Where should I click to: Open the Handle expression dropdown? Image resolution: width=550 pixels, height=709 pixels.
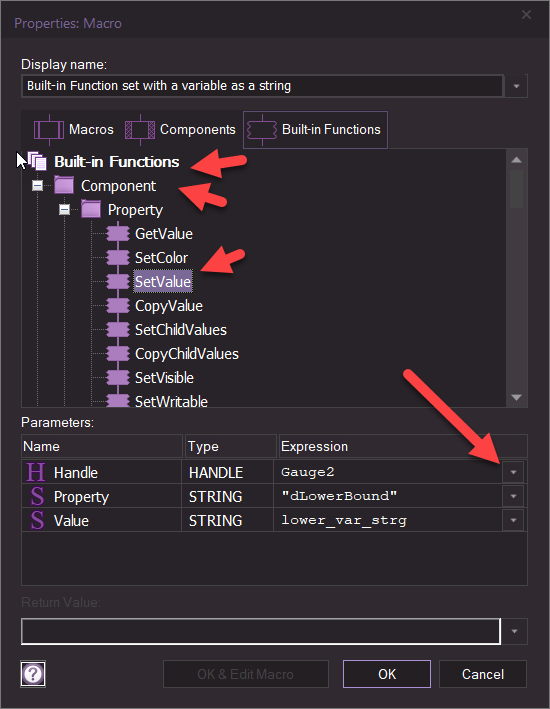(513, 472)
